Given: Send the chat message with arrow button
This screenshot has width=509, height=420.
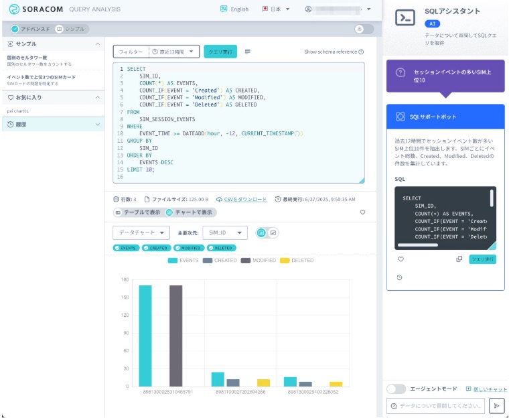Looking at the screenshot, I should [x=497, y=406].
